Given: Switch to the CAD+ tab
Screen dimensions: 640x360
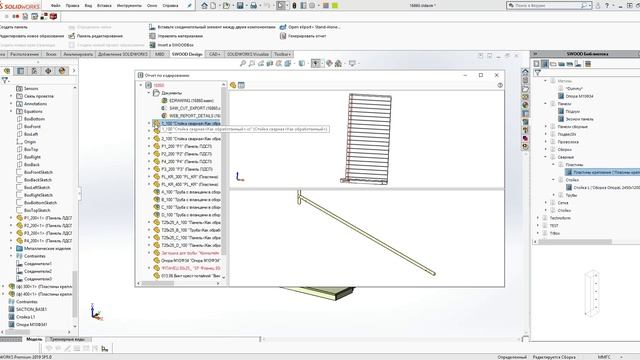Looking at the screenshot, I should [x=215, y=54].
